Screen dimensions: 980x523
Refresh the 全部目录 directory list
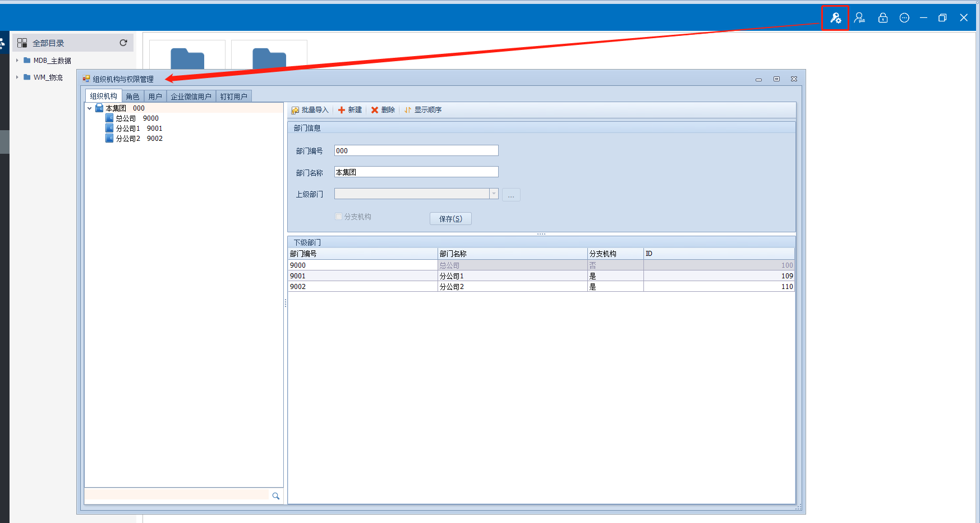coord(123,43)
